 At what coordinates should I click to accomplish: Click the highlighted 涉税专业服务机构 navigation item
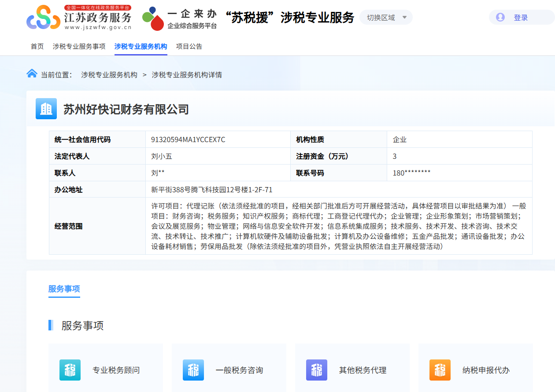coord(141,46)
